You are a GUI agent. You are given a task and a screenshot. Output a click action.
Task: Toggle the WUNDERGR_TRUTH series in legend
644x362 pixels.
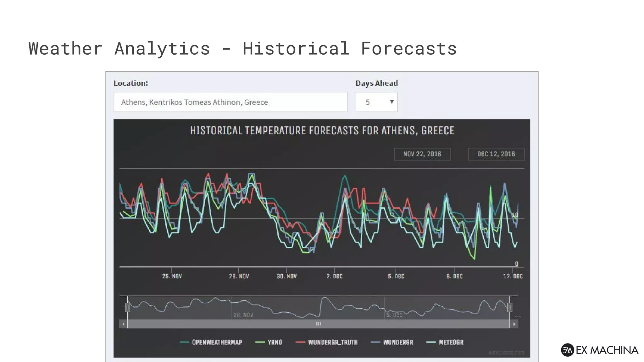[327, 342]
